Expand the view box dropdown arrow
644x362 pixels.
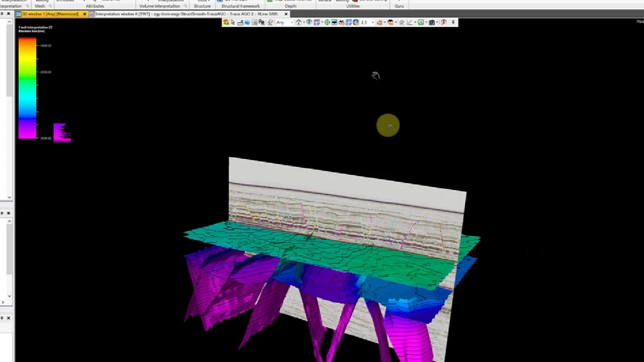point(322,23)
